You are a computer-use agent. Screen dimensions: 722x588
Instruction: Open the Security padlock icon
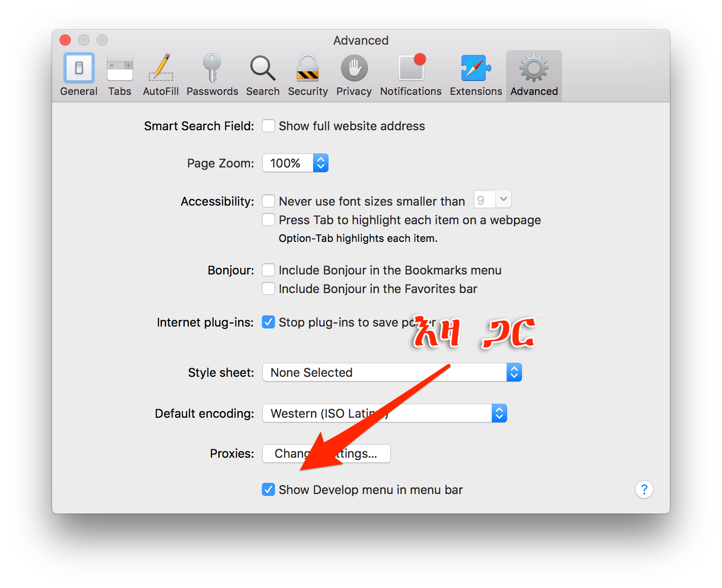coord(308,68)
